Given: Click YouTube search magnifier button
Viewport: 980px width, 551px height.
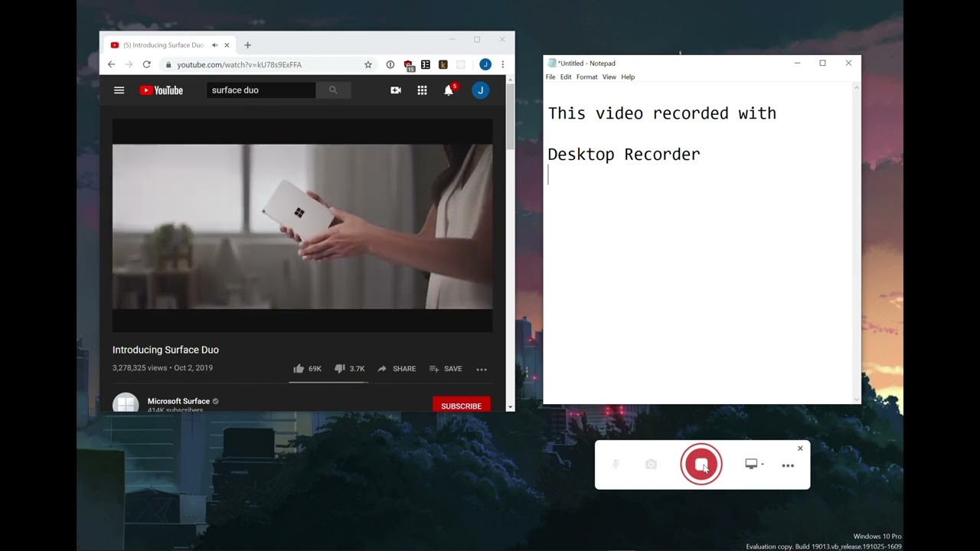Looking at the screenshot, I should tap(333, 90).
